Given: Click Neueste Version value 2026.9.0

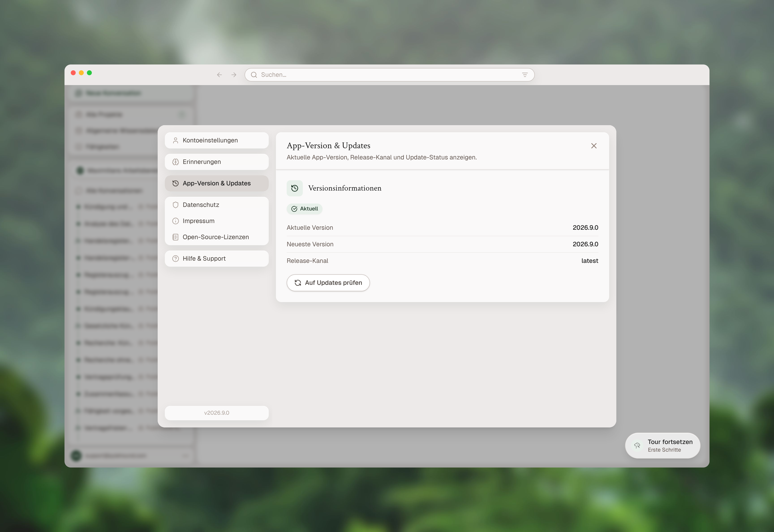Looking at the screenshot, I should [x=585, y=244].
